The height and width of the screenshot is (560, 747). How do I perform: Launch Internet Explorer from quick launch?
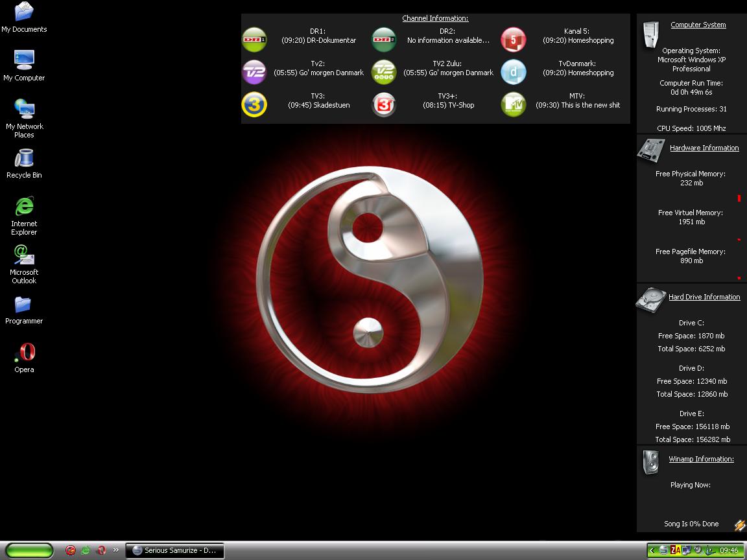coord(86,550)
